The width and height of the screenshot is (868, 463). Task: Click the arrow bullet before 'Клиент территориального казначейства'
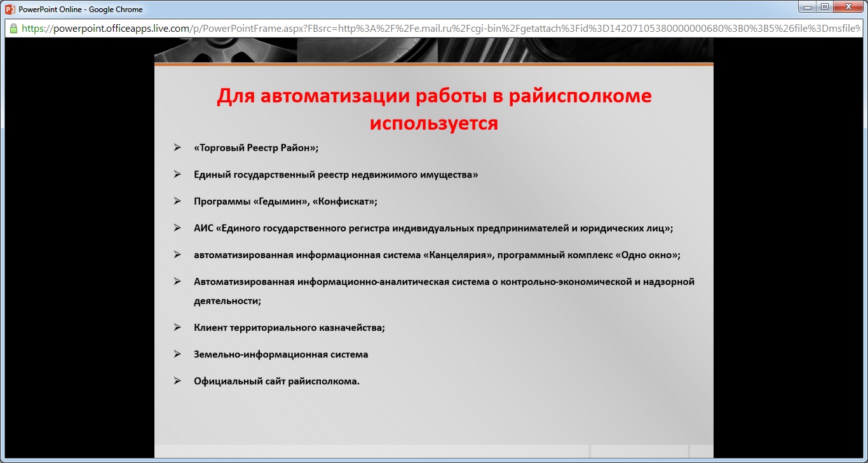tap(177, 327)
